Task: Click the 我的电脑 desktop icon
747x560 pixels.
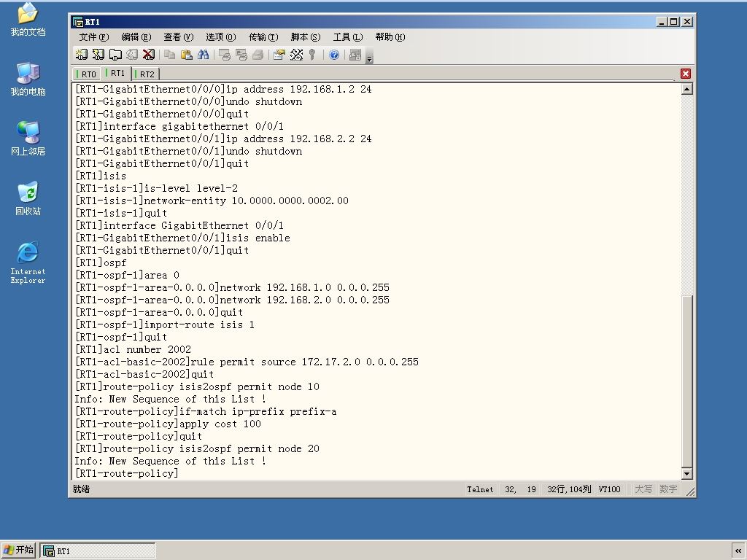Action: pyautogui.click(x=28, y=79)
